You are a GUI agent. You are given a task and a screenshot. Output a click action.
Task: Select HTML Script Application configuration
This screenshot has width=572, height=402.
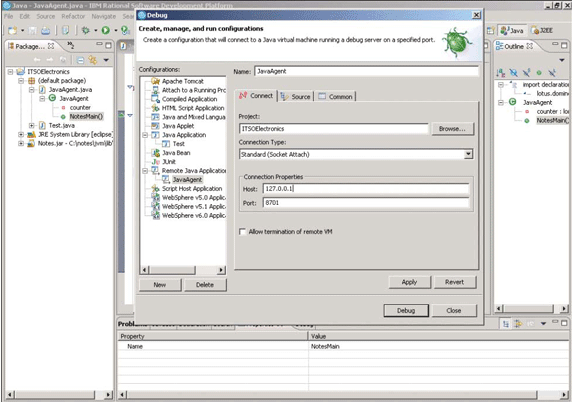tap(193, 108)
